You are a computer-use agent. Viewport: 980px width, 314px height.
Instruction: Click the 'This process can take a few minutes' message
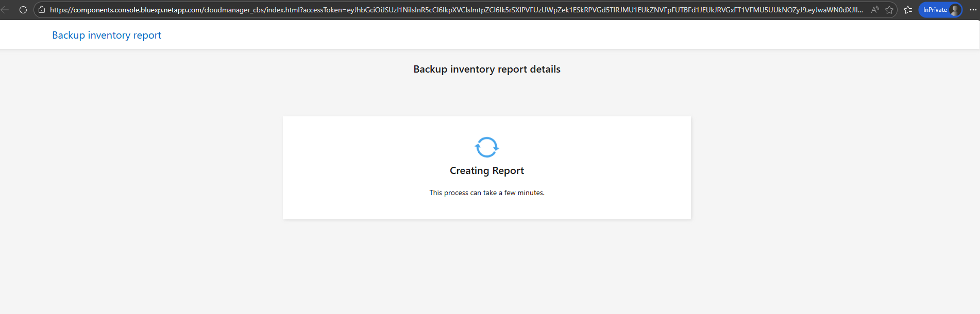pyautogui.click(x=487, y=193)
